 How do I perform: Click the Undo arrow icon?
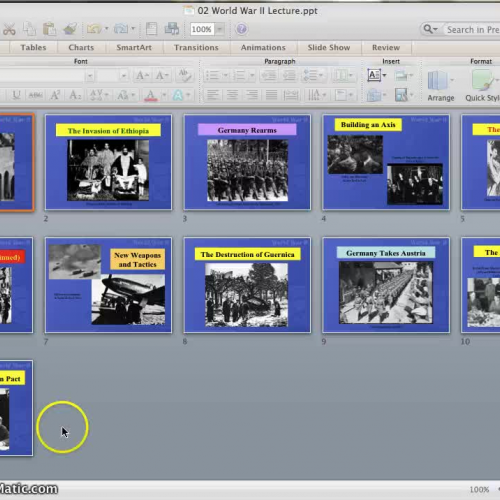pos(94,29)
